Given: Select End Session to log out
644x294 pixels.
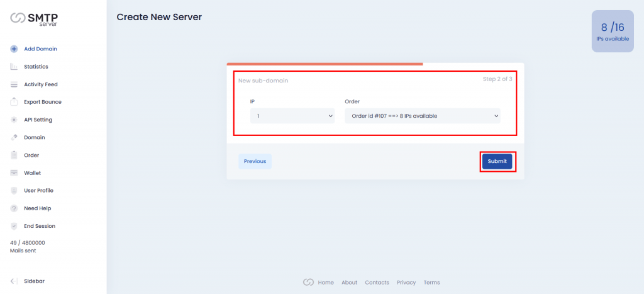Looking at the screenshot, I should pyautogui.click(x=40, y=226).
